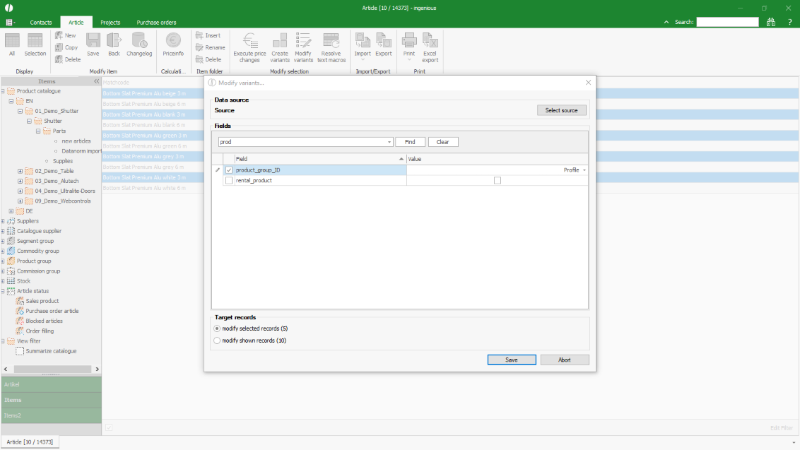Image resolution: width=800 pixels, height=450 pixels.
Task: Check the rental_product field checkbox
Action: 229,180
